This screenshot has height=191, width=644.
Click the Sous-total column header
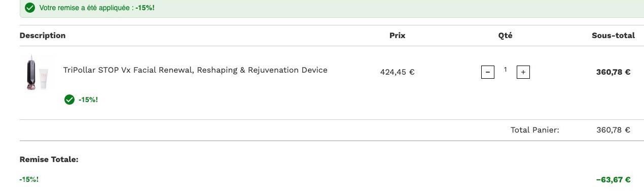pyautogui.click(x=613, y=36)
